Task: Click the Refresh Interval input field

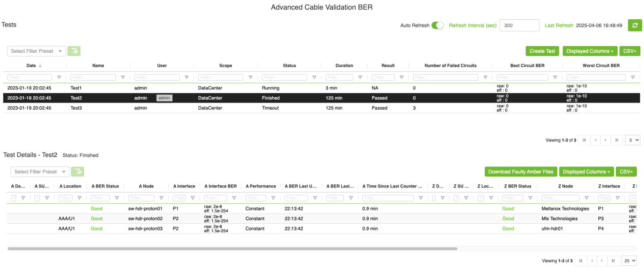Action: point(519,26)
